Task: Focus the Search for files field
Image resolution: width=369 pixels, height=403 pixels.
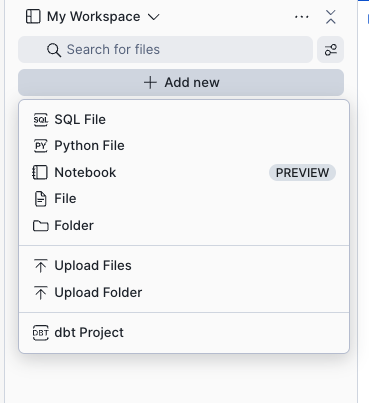Action: [x=165, y=50]
